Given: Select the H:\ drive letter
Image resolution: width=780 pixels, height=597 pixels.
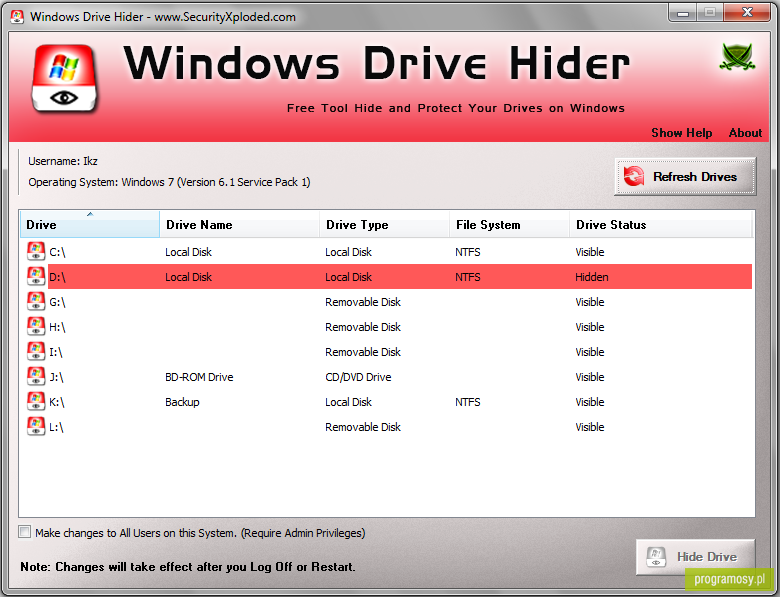Looking at the screenshot, I should [x=57, y=327].
